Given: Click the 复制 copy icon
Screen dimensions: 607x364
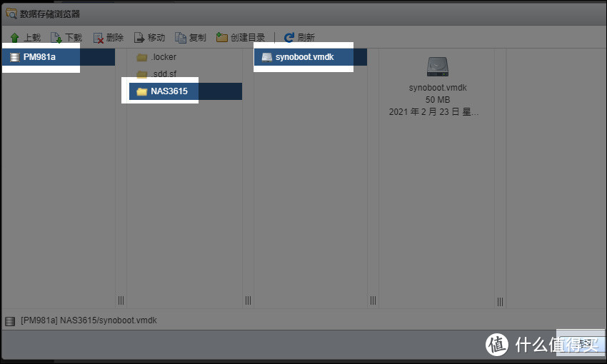Looking at the screenshot, I should click(x=181, y=38).
